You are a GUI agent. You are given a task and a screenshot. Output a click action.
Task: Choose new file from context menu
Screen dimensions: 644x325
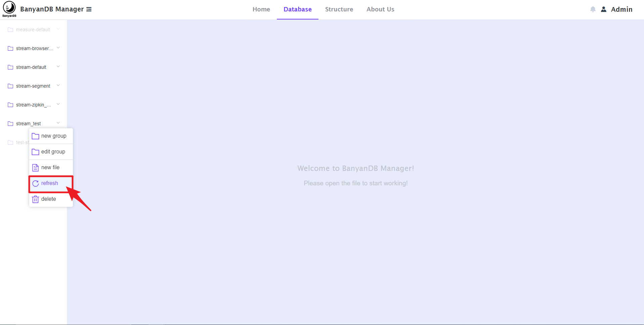[x=51, y=168]
